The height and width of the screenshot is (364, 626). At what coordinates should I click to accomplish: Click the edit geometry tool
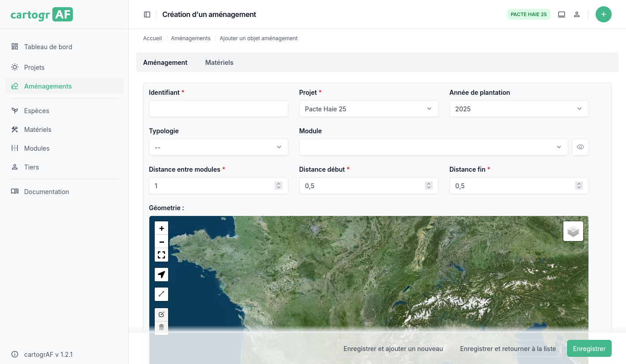161,314
